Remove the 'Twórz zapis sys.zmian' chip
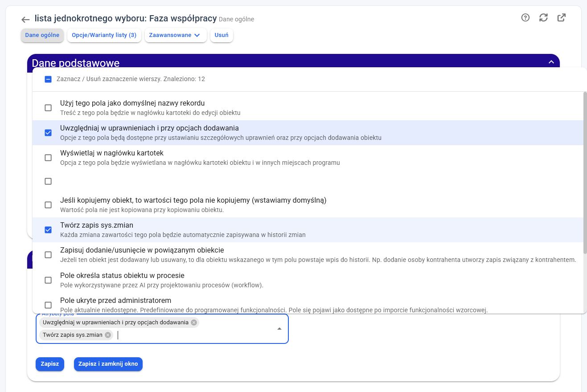The image size is (587, 392). tap(108, 335)
